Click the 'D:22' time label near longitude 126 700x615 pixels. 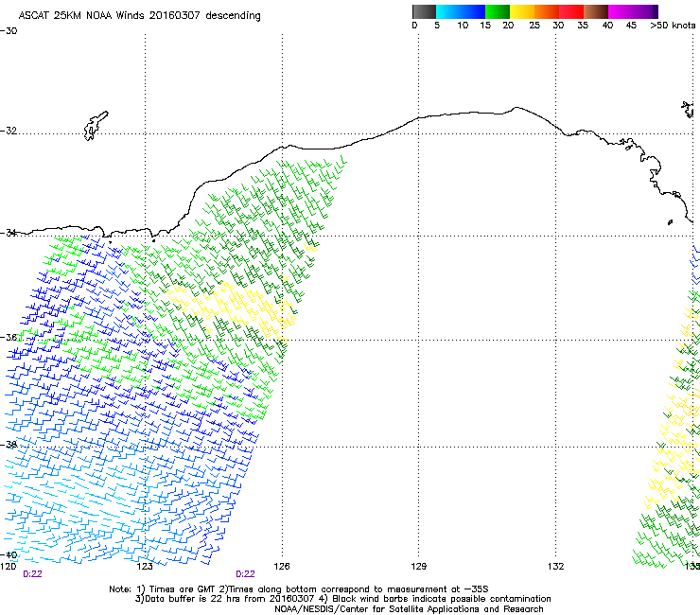245,574
